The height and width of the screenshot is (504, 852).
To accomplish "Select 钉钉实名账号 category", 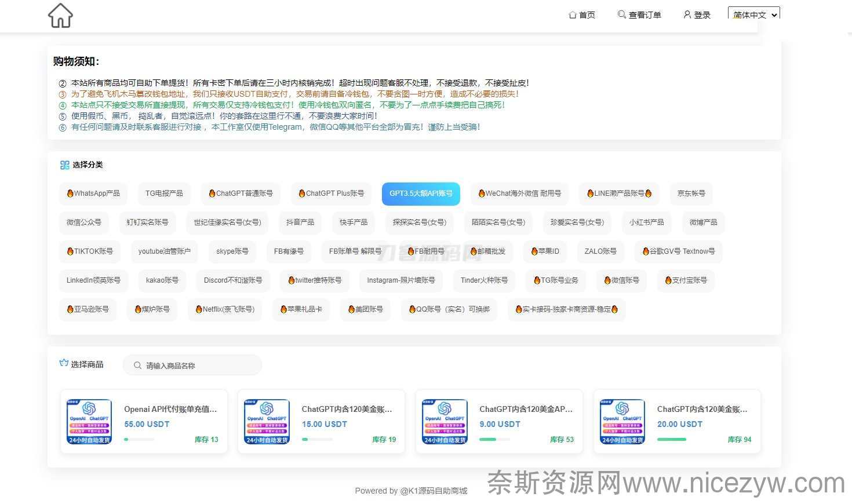I will click(x=147, y=222).
